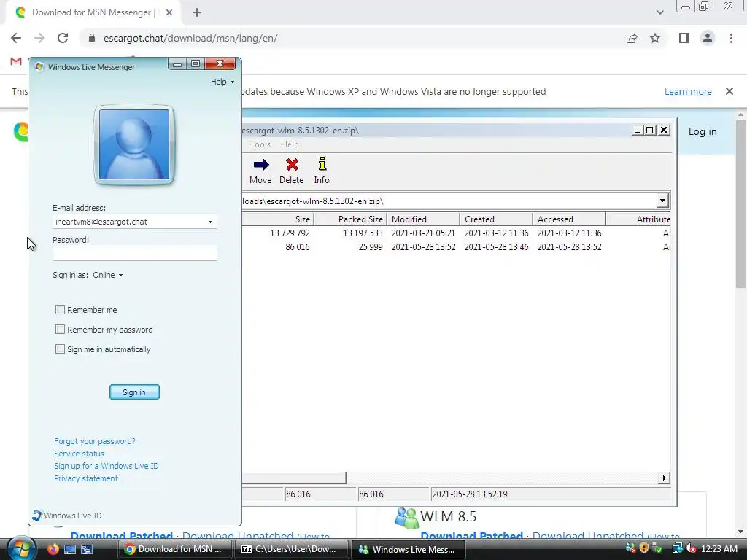This screenshot has height=560, width=747.
Task: Bookmark this page with star icon
Action: [x=655, y=38]
